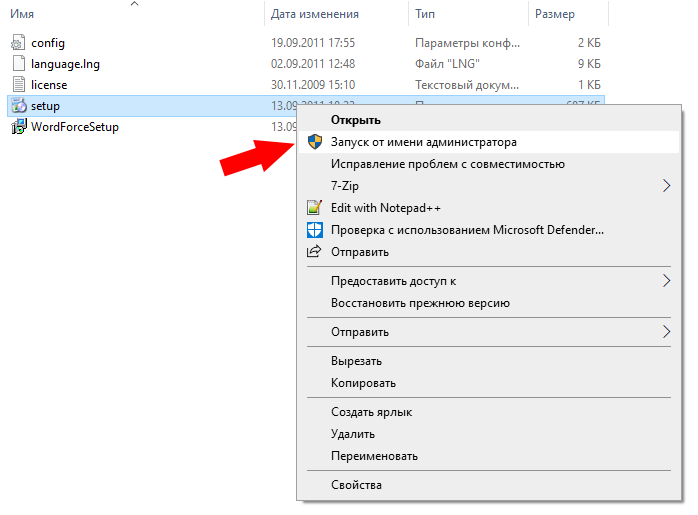Click the administrator shield icon in menu

pos(314,143)
